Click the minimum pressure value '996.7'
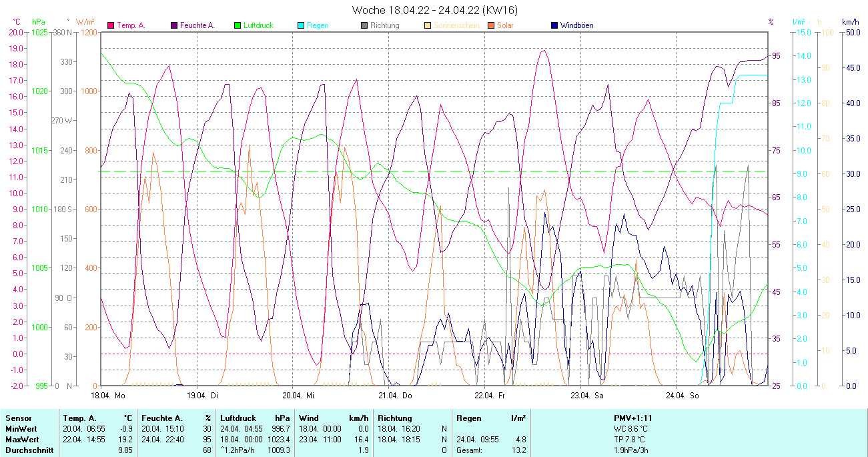This screenshot has height=457, width=868. pyautogui.click(x=281, y=428)
